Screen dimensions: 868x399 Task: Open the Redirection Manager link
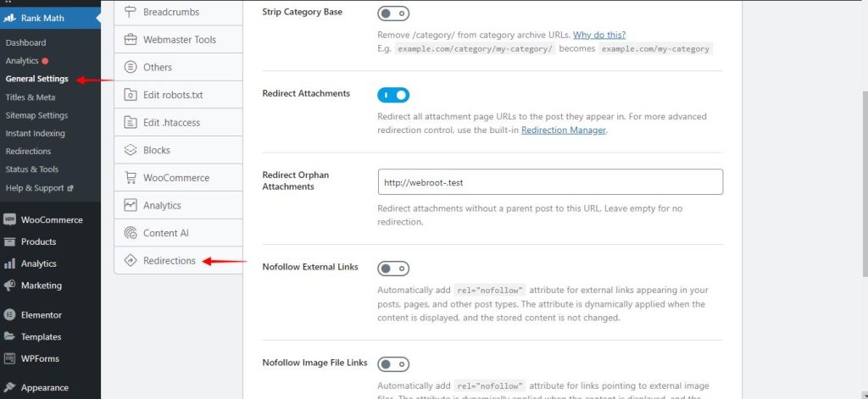[563, 130]
